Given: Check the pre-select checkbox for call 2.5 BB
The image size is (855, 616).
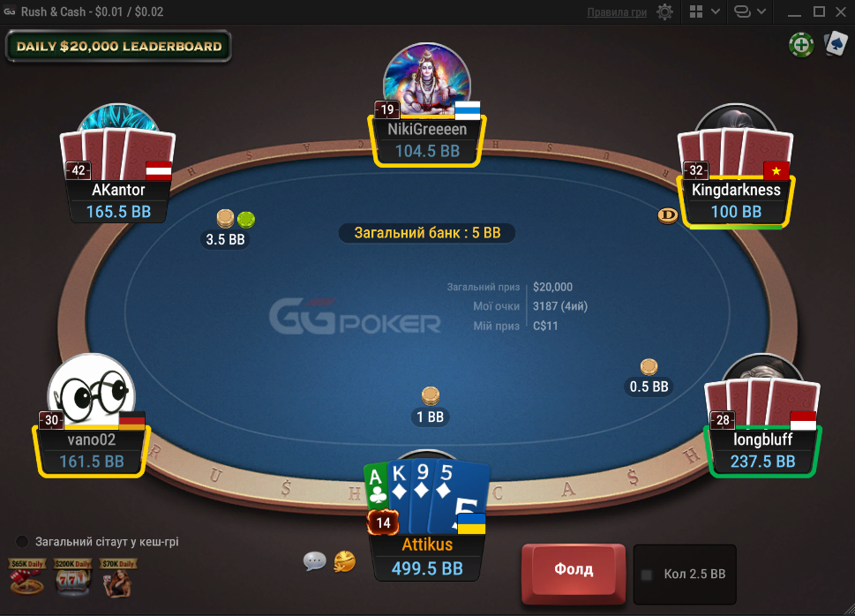Looking at the screenshot, I should (647, 575).
